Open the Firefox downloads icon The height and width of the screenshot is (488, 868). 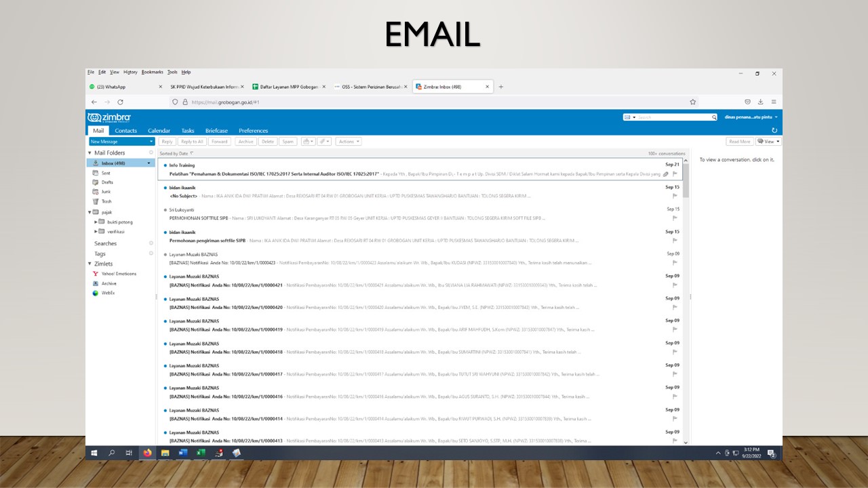tap(760, 102)
